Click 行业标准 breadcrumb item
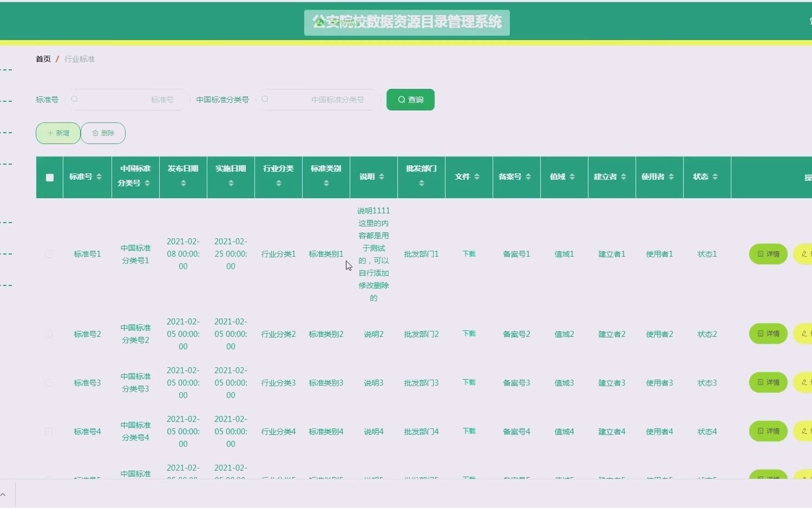 coord(80,59)
